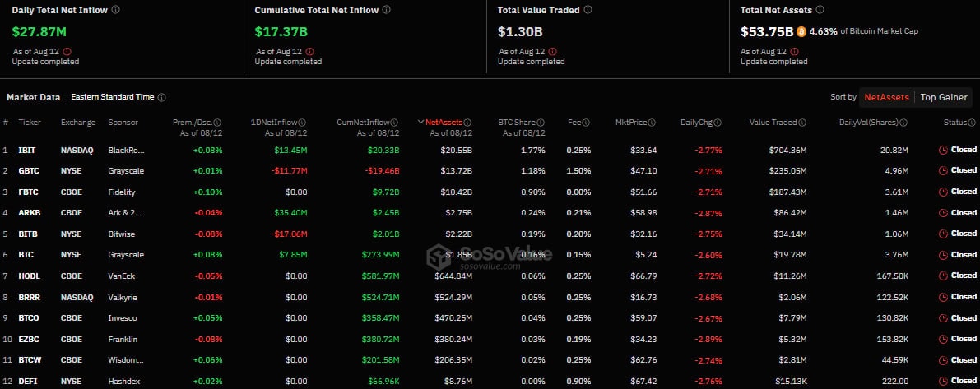Screen dimensions: 980x389
Task: Click info icon on DailyChg column header
Action: pyautogui.click(x=718, y=123)
